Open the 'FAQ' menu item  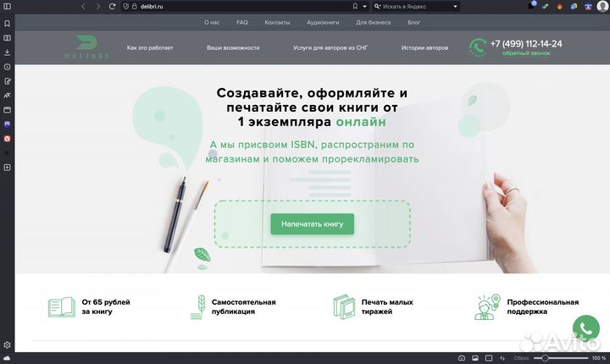click(x=242, y=23)
